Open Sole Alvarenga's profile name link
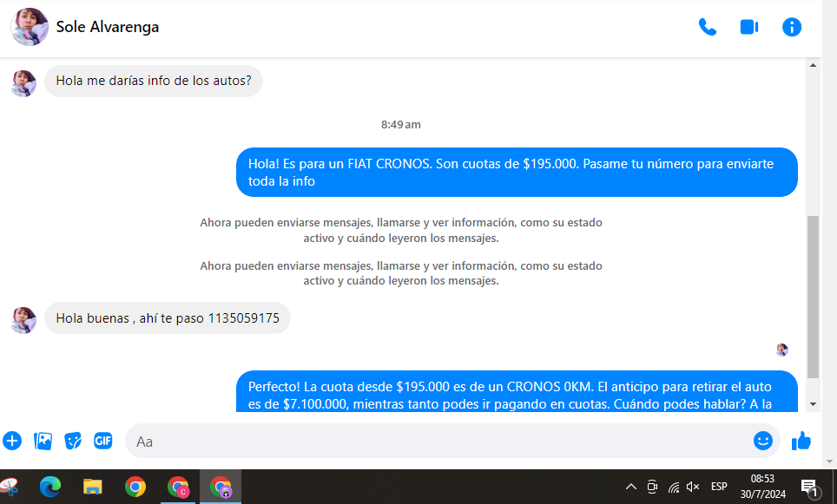 [108, 27]
